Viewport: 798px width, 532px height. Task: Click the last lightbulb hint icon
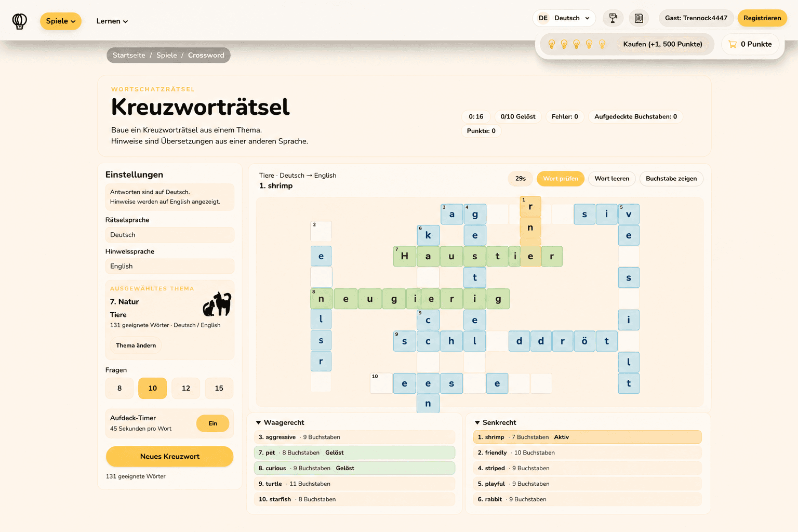602,44
